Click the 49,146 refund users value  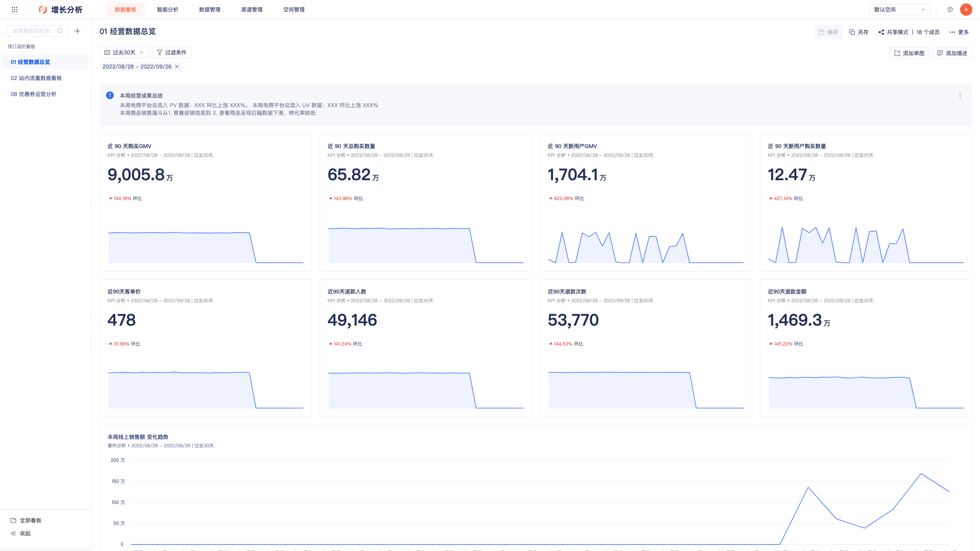[352, 320]
